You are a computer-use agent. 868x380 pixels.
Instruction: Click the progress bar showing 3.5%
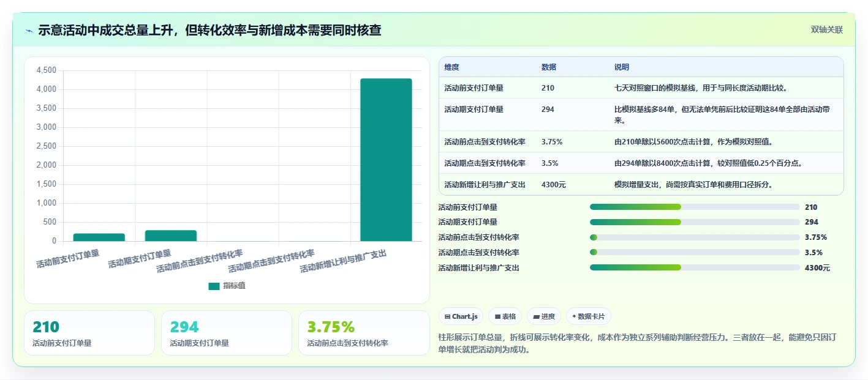pyautogui.click(x=695, y=253)
